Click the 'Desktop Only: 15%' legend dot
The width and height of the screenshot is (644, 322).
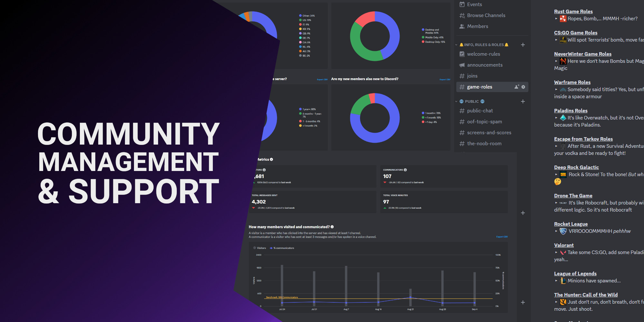tap(423, 42)
